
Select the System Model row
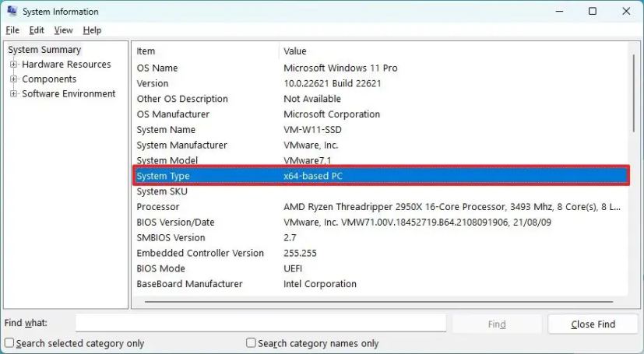(380, 160)
